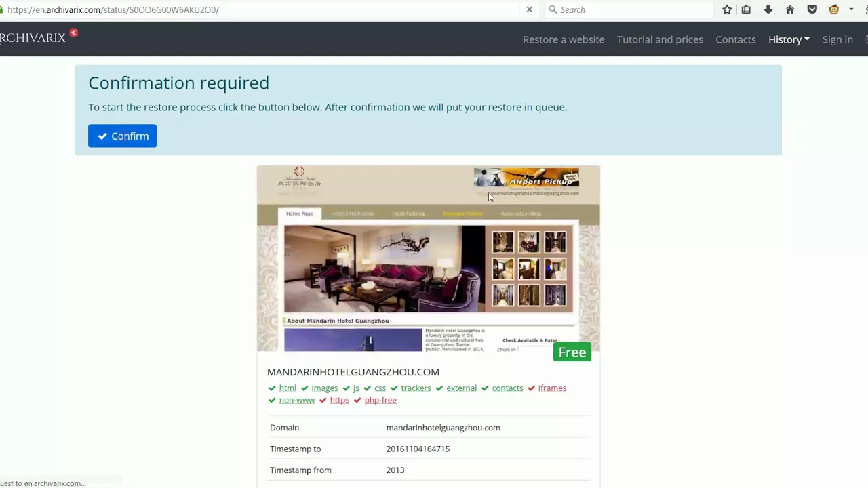Click the search magnifier icon
Screen dimensions: 868x488
[553, 9]
